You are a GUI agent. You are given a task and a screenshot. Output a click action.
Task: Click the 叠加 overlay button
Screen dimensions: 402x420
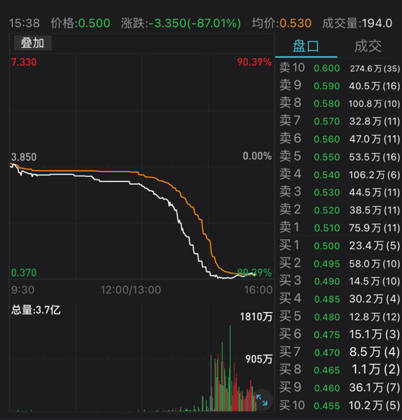pyautogui.click(x=33, y=43)
